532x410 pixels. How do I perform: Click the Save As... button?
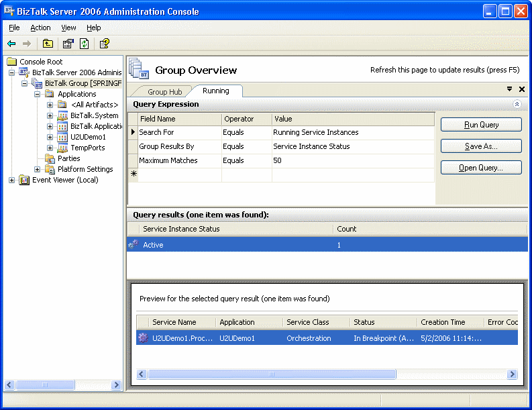point(481,146)
